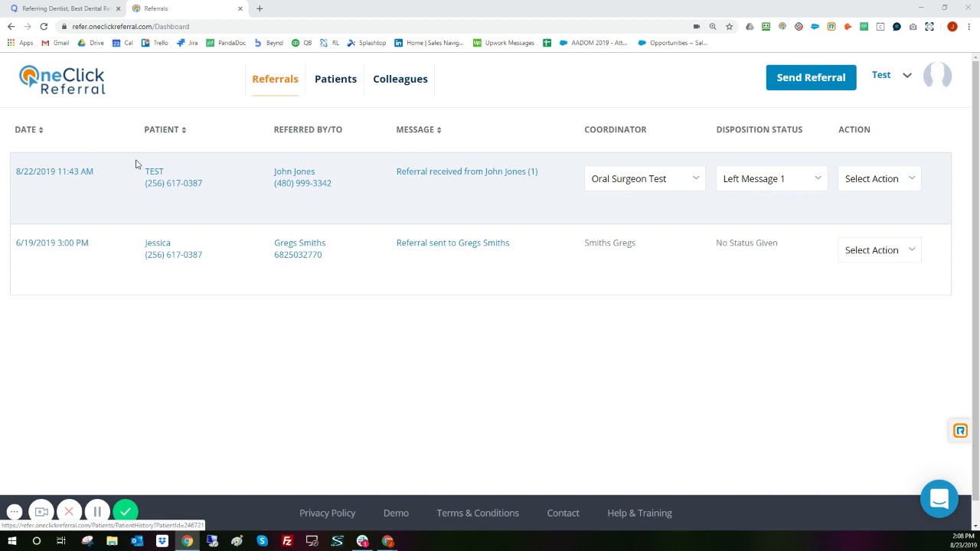Sort by Message column header
The image size is (980, 551).
[419, 129]
